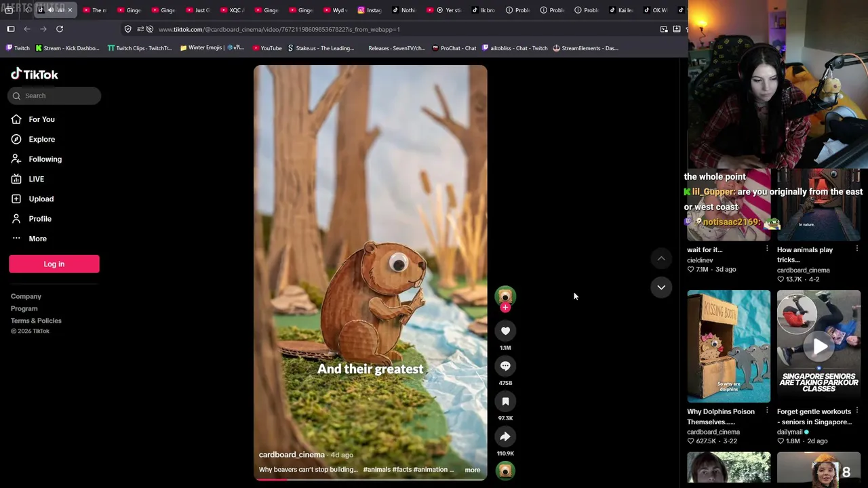Open the Twitch bookmark
Image resolution: width=868 pixels, height=488 pixels.
click(x=17, y=48)
